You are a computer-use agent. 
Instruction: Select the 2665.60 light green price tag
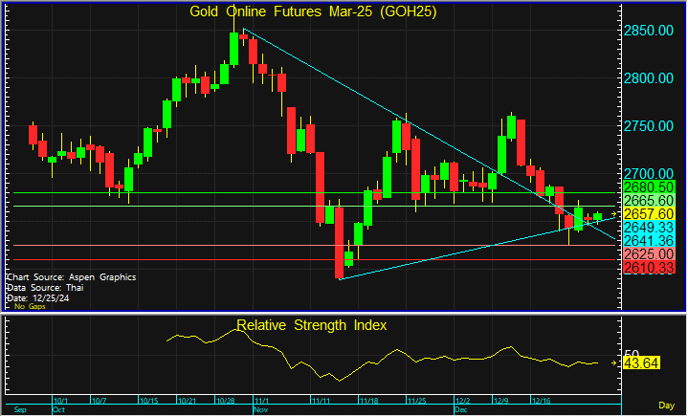pos(649,201)
